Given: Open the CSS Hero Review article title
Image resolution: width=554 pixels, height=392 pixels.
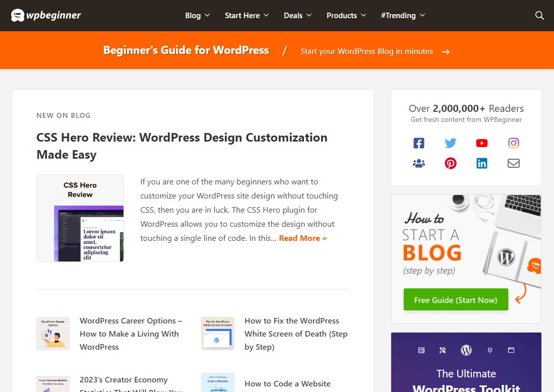Looking at the screenshot, I should pos(182,146).
